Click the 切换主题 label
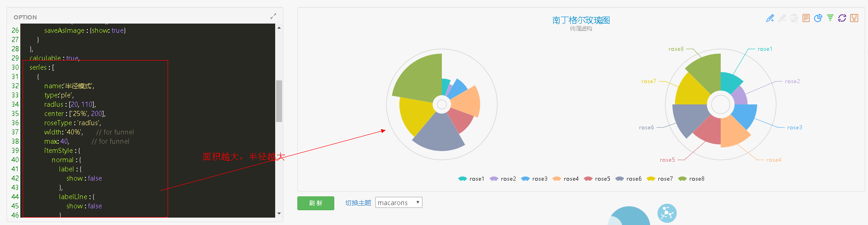The height and width of the screenshot is (225, 868). (x=358, y=203)
